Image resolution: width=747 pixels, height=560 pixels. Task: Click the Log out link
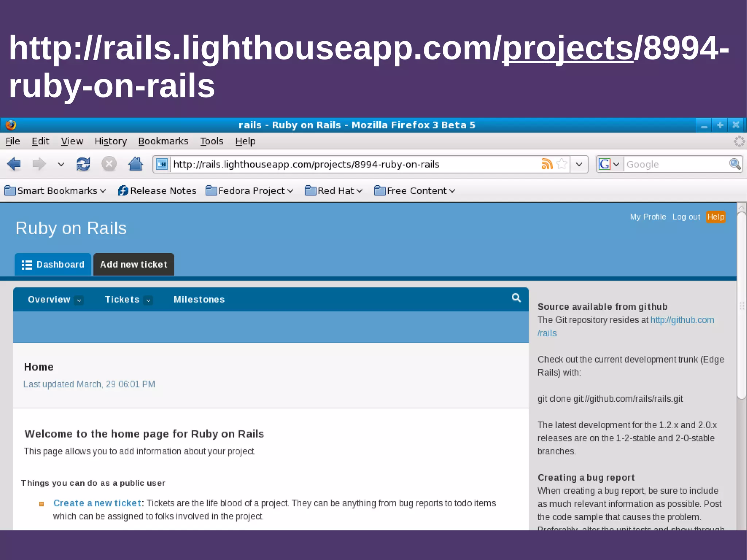click(x=686, y=217)
